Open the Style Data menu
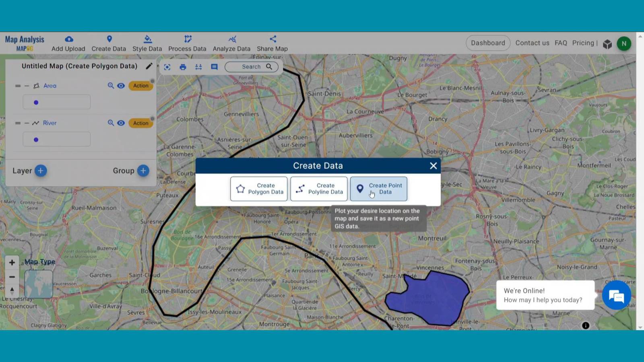This screenshot has height=362, width=644. pos(147,43)
